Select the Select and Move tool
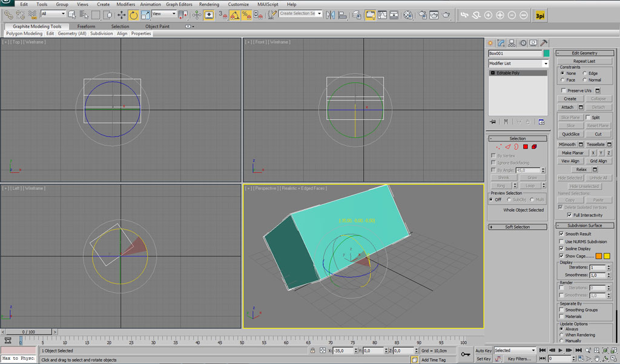This screenshot has height=364, width=620. coord(121,15)
